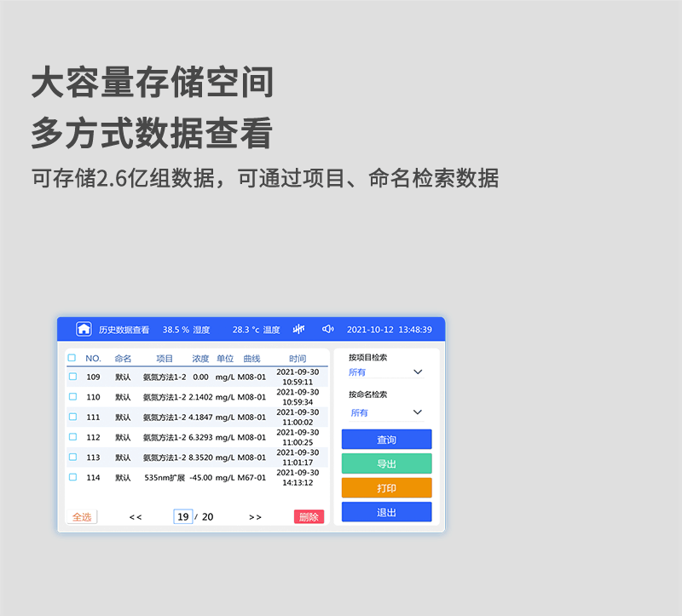Click the 浓度 column header

point(200,359)
